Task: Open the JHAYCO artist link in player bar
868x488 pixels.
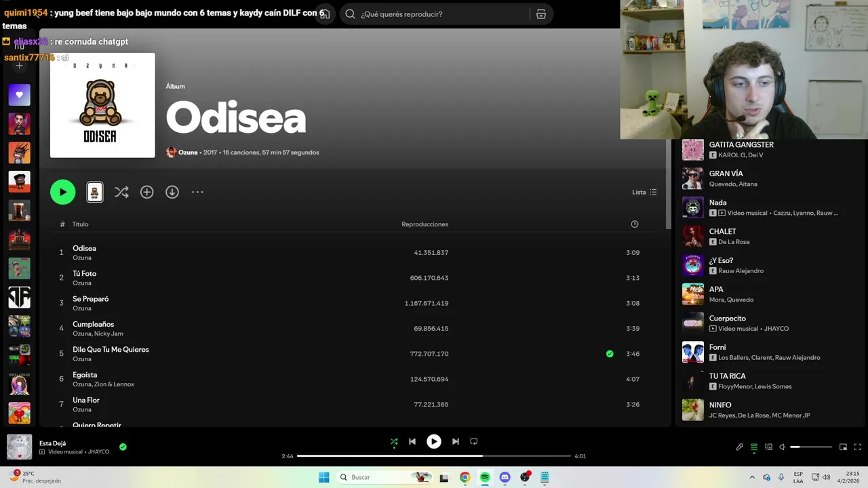Action: (98, 452)
